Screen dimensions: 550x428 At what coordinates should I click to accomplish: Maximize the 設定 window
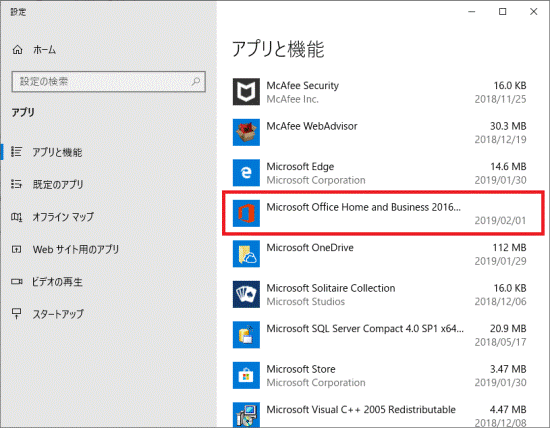(x=502, y=12)
